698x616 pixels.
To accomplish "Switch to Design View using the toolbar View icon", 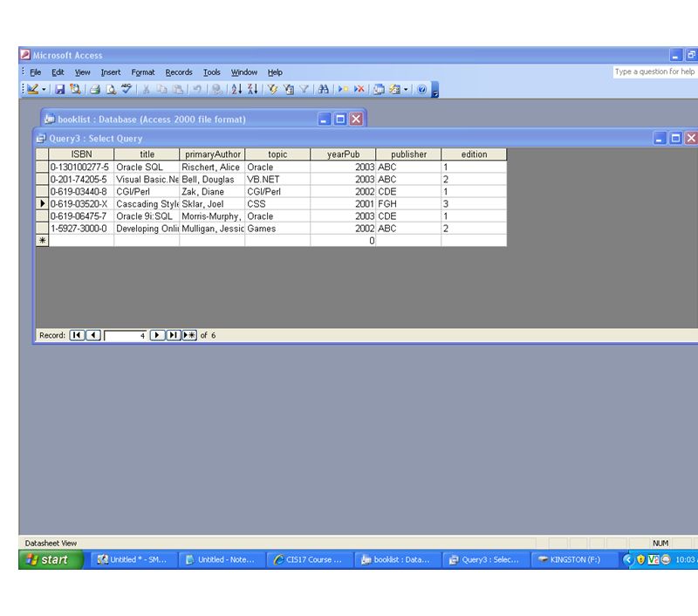I will pos(32,89).
